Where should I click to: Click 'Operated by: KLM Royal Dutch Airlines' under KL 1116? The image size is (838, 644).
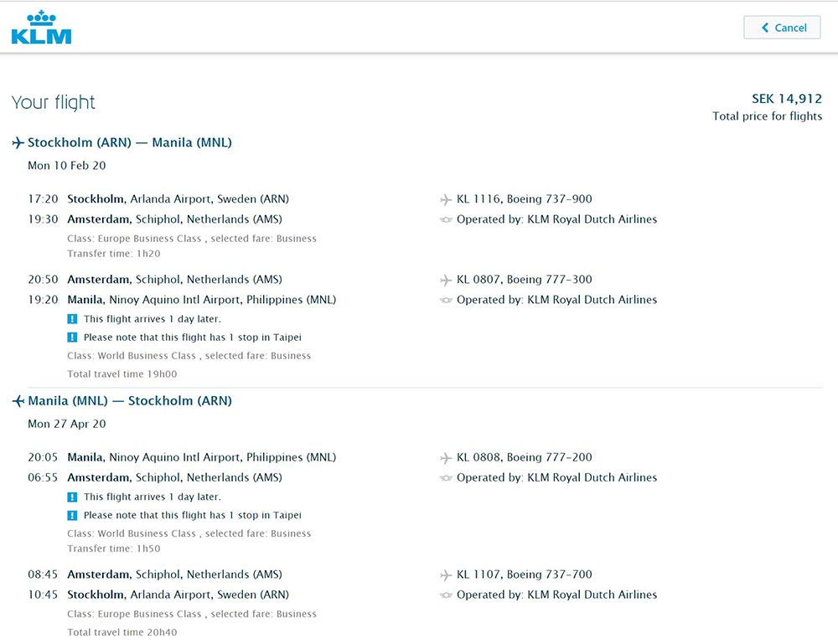(557, 219)
